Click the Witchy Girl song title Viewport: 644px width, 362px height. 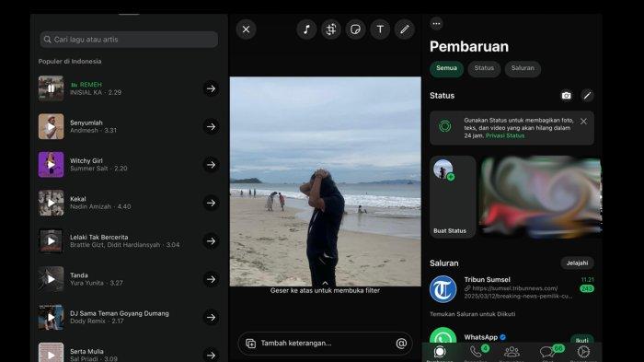tap(86, 161)
